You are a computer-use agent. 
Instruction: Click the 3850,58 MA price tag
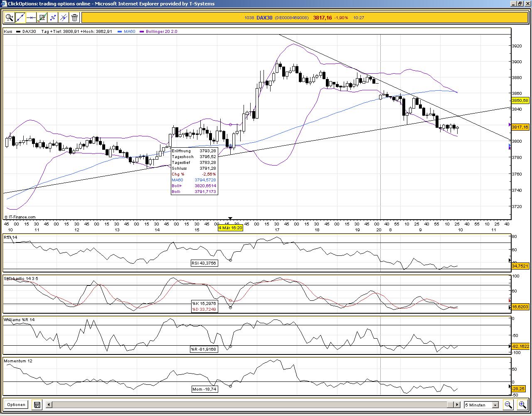(520, 101)
